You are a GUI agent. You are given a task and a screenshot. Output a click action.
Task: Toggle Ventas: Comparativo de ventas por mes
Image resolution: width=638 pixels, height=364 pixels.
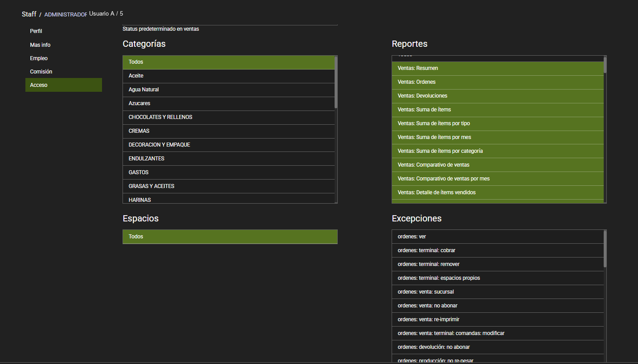coord(498,179)
